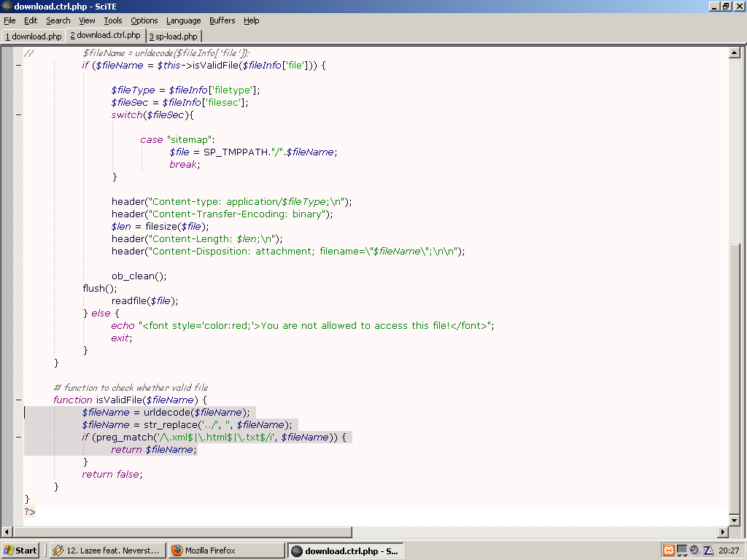Viewport: 747px width, 560px height.
Task: Click the horizontal scrollbar thumb
Action: (183, 532)
